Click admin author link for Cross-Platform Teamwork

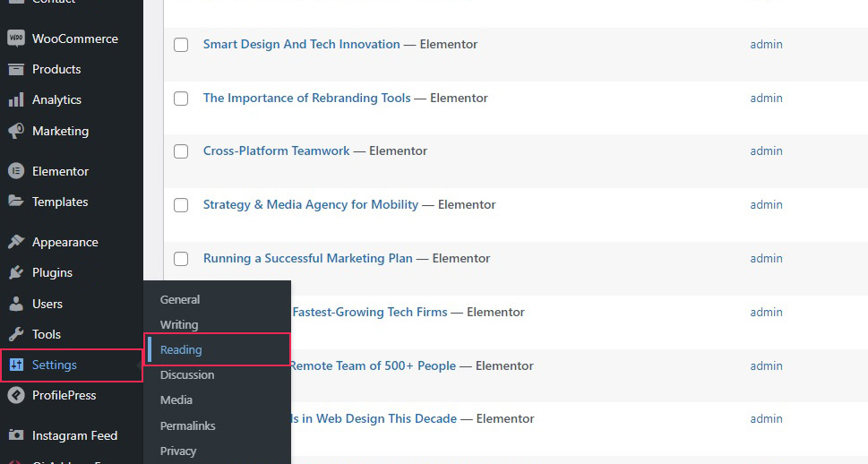(x=766, y=150)
